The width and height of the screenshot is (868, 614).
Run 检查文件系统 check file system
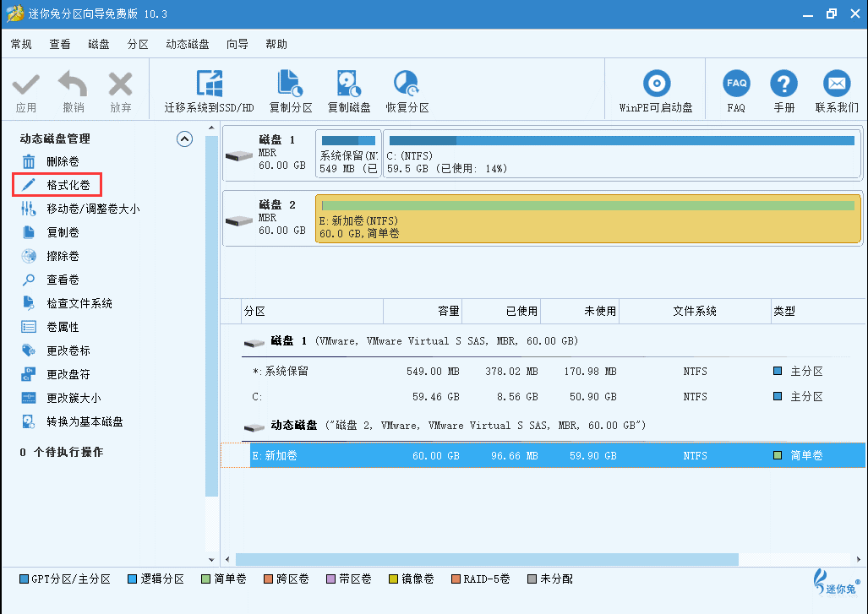click(67, 303)
